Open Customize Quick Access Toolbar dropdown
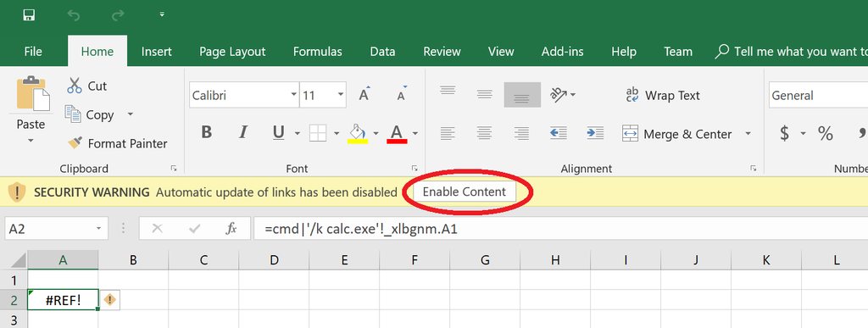The image size is (868, 328). (162, 14)
